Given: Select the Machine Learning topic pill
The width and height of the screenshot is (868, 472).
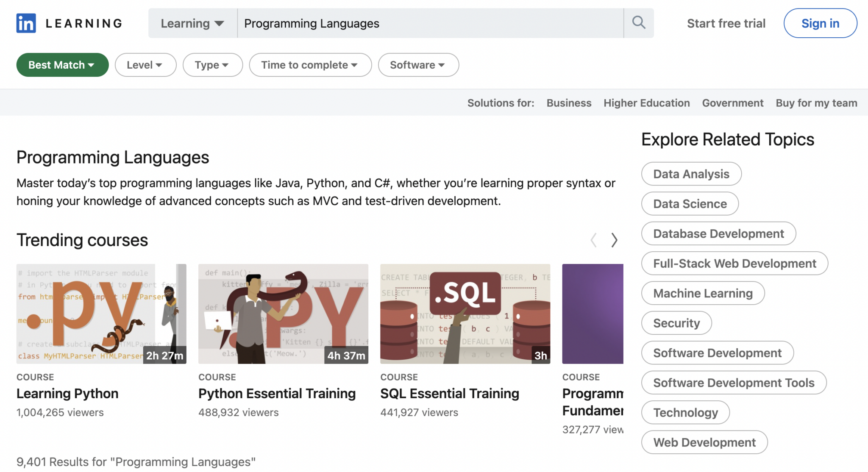Looking at the screenshot, I should [x=703, y=293].
